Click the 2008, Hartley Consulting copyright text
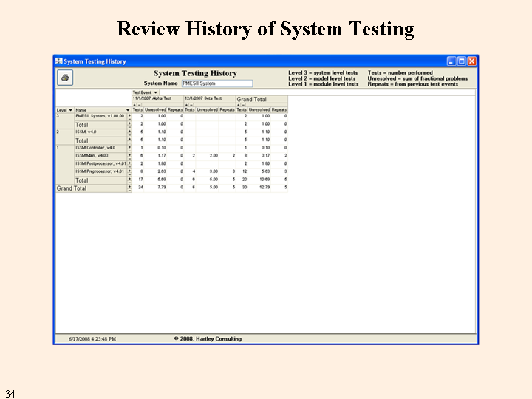 [x=208, y=338]
